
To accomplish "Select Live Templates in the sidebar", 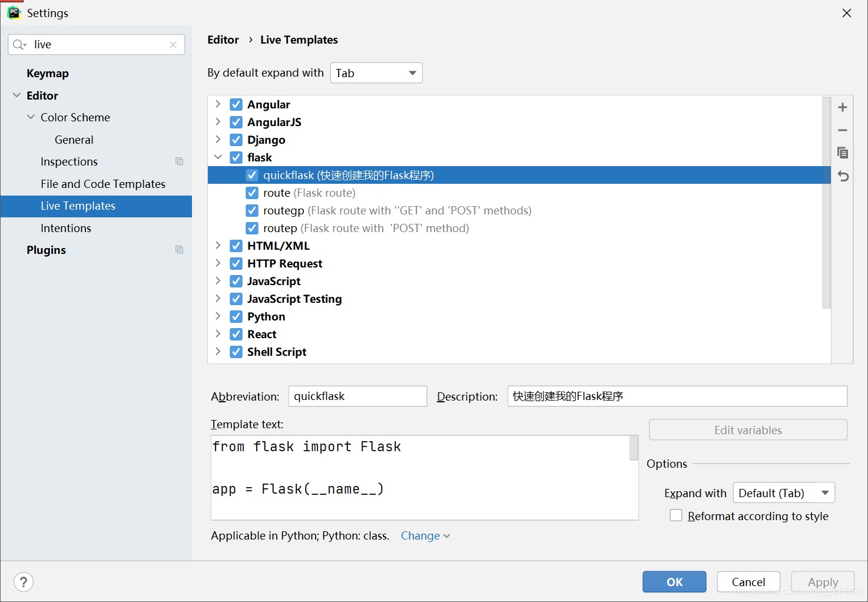I will [96, 206].
